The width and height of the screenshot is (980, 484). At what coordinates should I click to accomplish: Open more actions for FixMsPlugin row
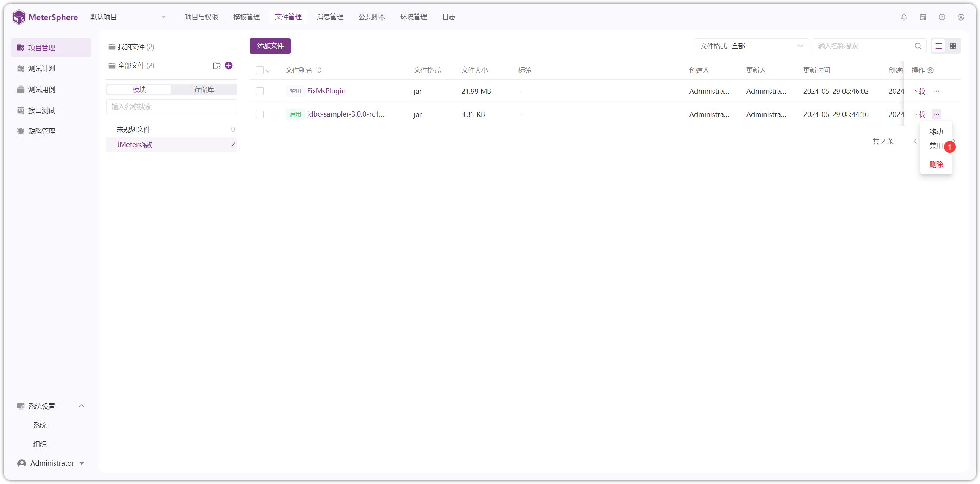(936, 91)
